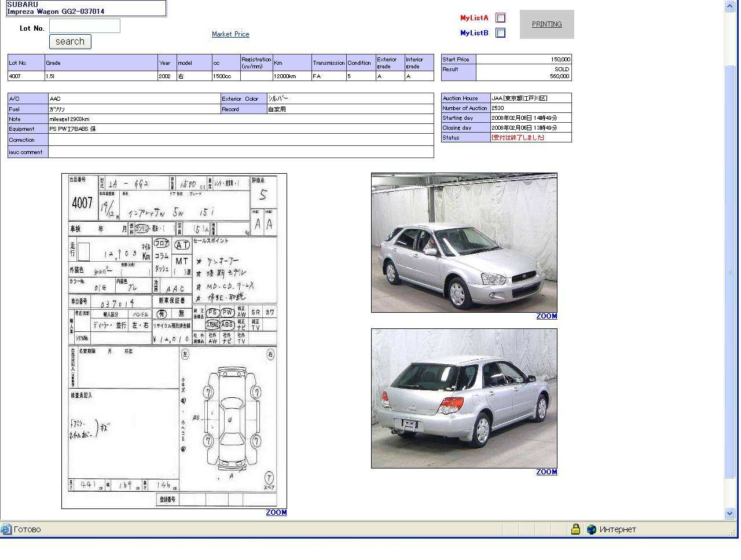Tick the MyListA checkbox
Screen dimensions: 741x560
501,18
